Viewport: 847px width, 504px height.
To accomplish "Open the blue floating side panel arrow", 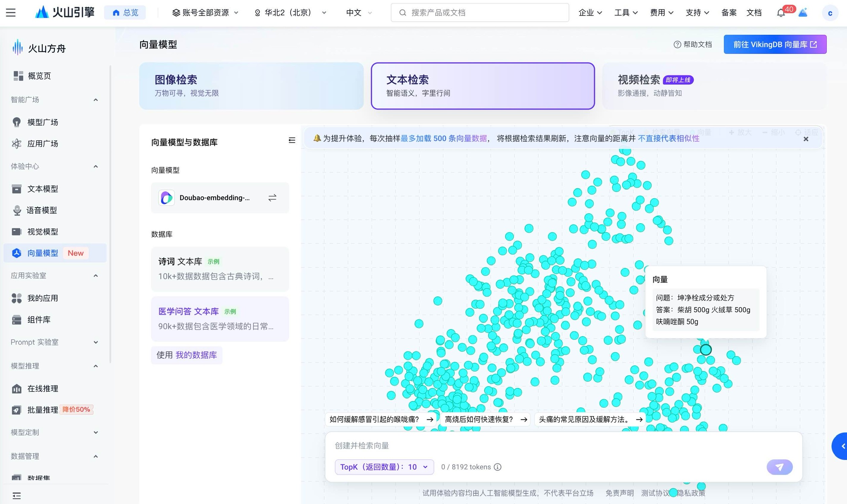I will click(x=842, y=446).
